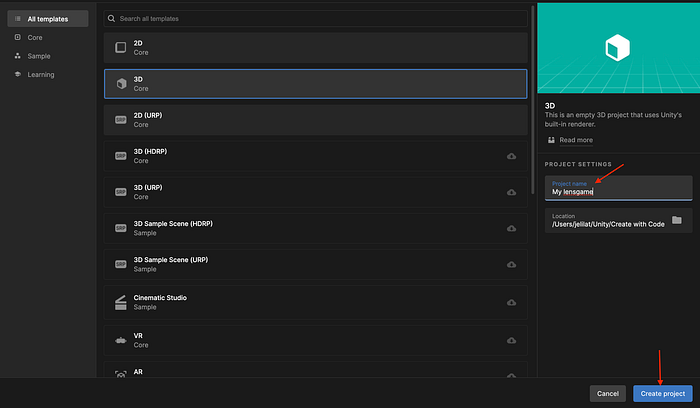Viewport: 700px width, 408px height.
Task: Click the All templates list icon
Action: point(17,19)
